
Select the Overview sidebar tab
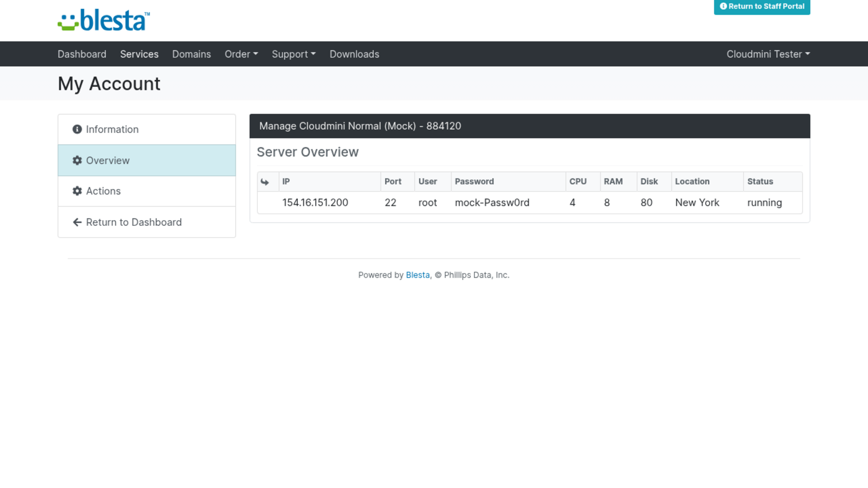click(x=146, y=160)
